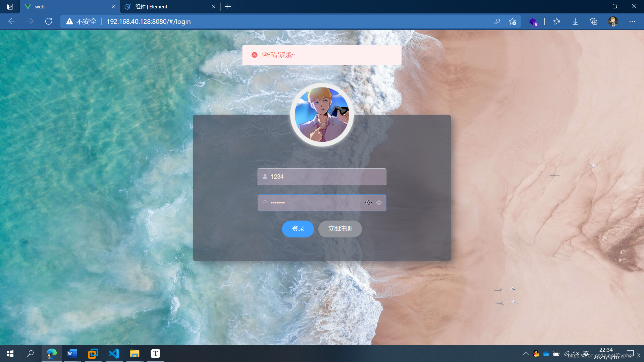Open the Downloads panel

coord(575,21)
